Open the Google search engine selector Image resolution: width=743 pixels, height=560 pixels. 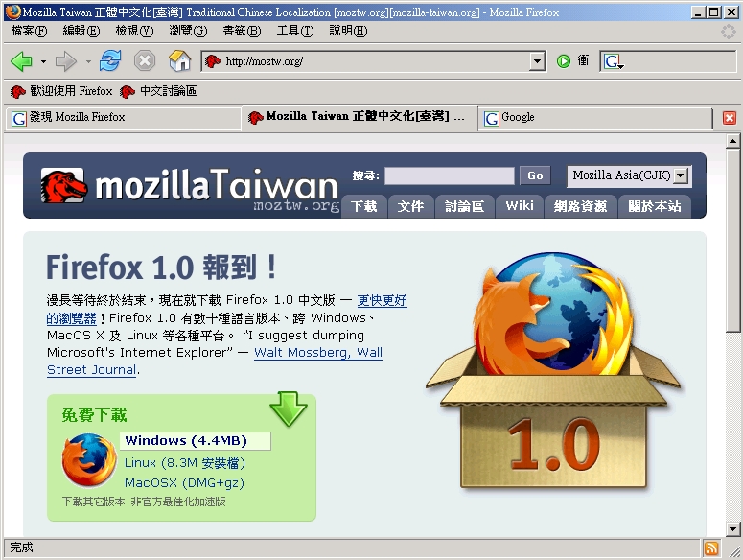coord(613,61)
